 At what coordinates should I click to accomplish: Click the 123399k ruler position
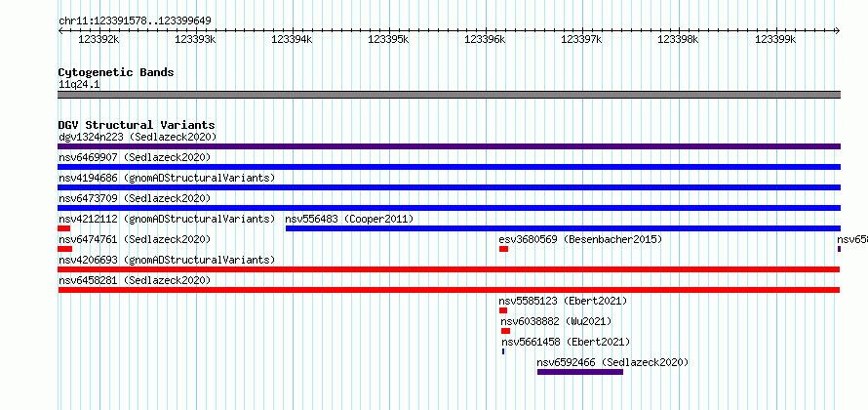pyautogui.click(x=775, y=39)
